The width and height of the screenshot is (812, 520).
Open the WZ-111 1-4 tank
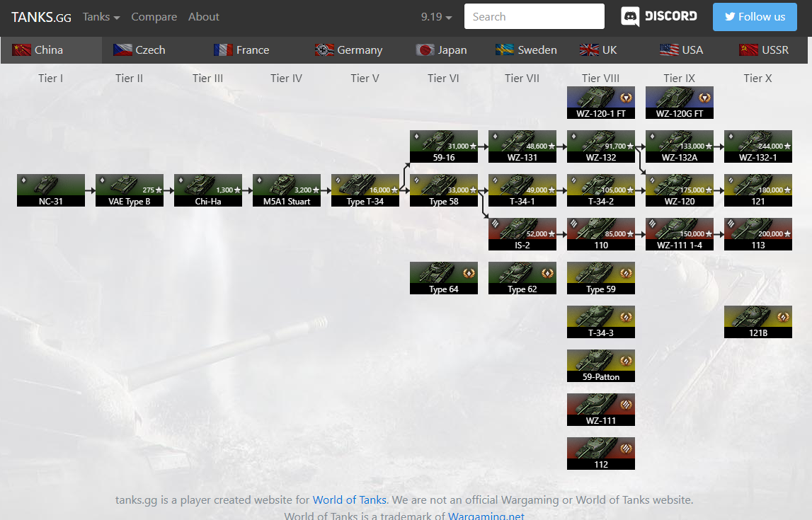click(x=680, y=234)
